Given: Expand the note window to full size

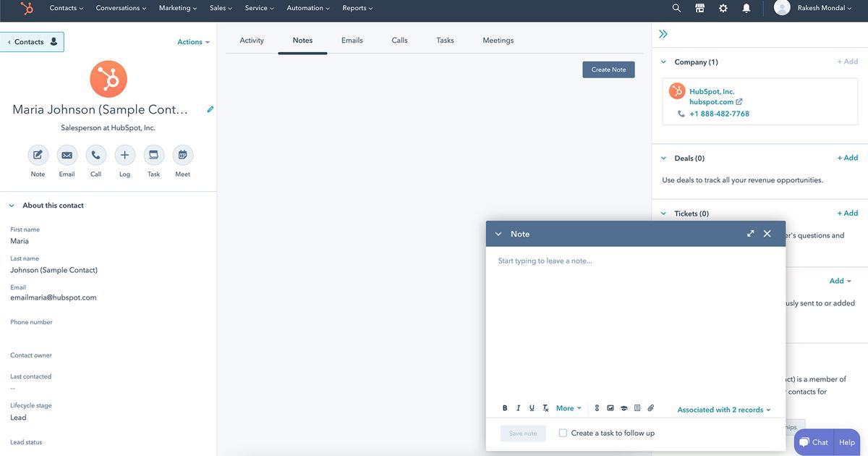Looking at the screenshot, I should (x=750, y=234).
